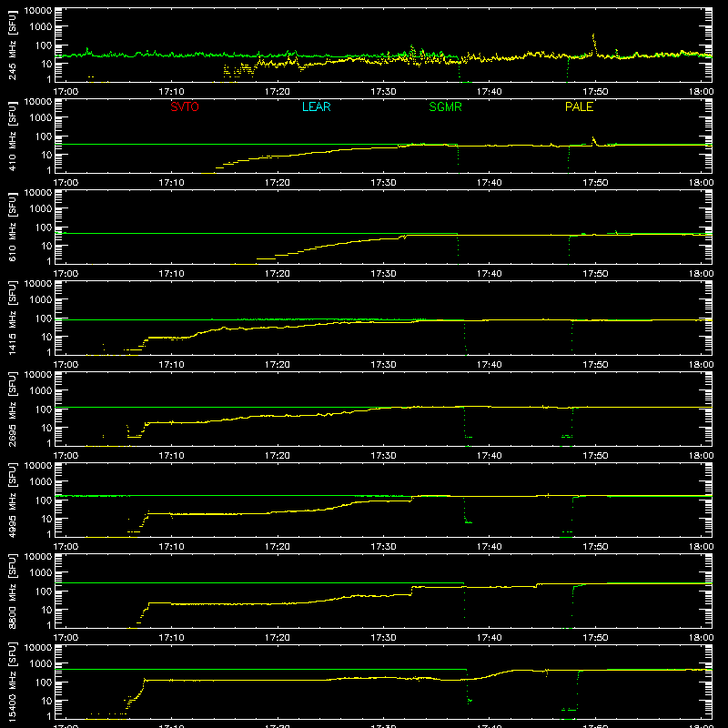The width and height of the screenshot is (728, 728).
Task: Select the '410 MHz [SFU]' axis title
Action: pos(12,136)
